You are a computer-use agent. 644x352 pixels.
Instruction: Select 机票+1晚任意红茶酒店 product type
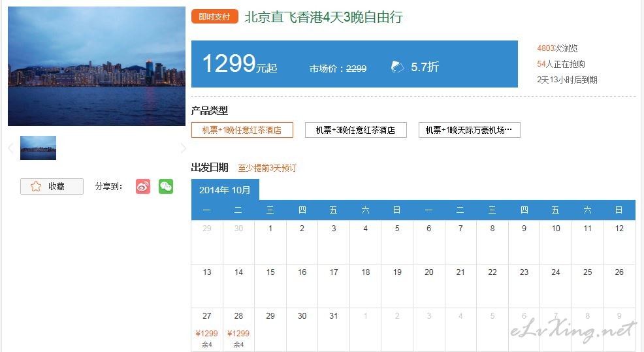tap(242, 130)
